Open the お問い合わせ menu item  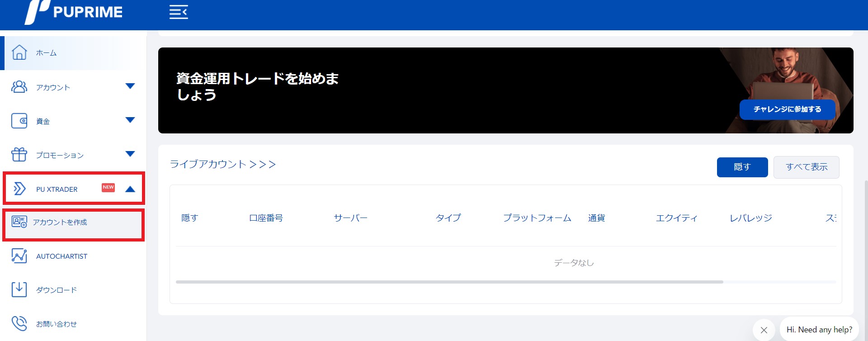[73, 324]
